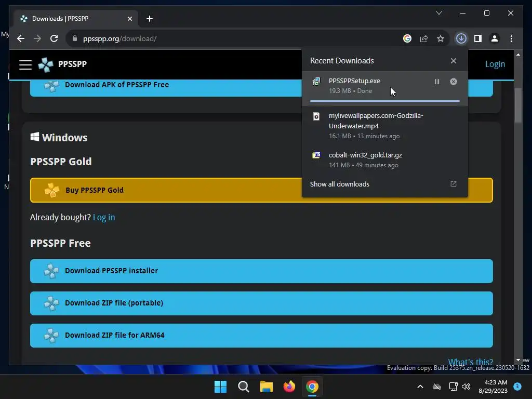Image resolution: width=532 pixels, height=399 pixels.
Task: Click the address bar URL ppsspp.org/download/
Action: point(119,38)
